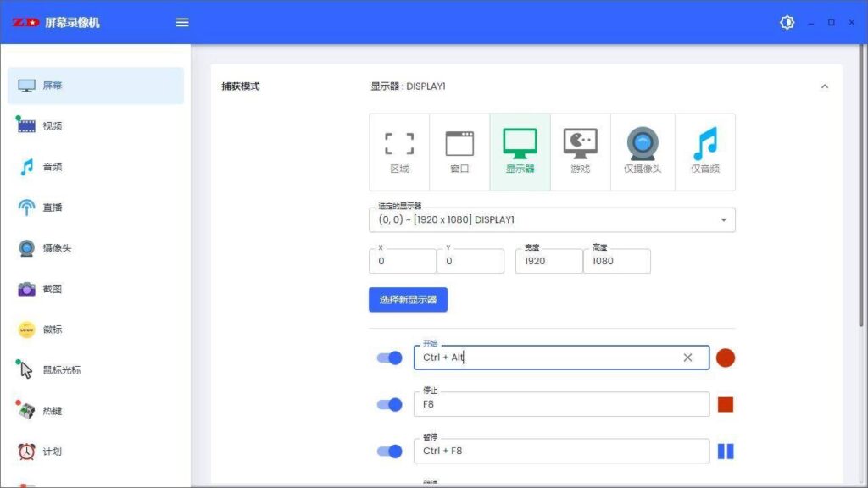Screen dimensions: 868x488
Task: Open the 截图 (screenshot) panel from sidebar
Action: pyautogui.click(x=49, y=288)
